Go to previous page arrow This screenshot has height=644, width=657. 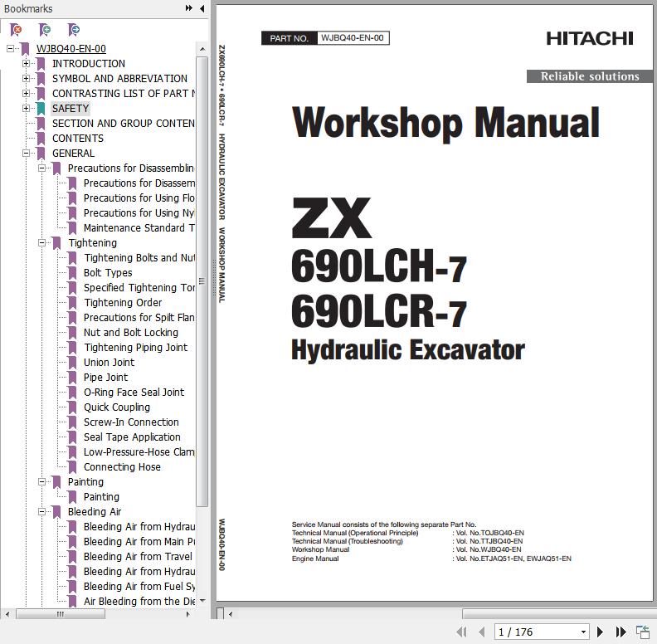point(481,632)
